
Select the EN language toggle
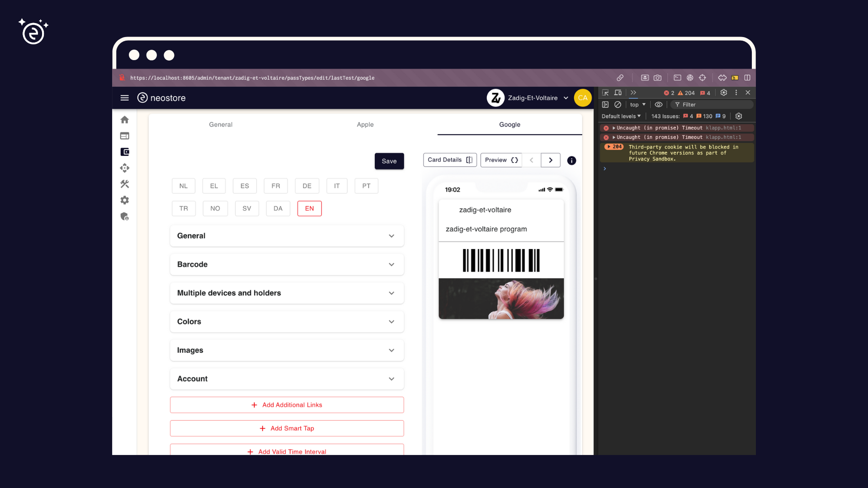pyautogui.click(x=309, y=208)
